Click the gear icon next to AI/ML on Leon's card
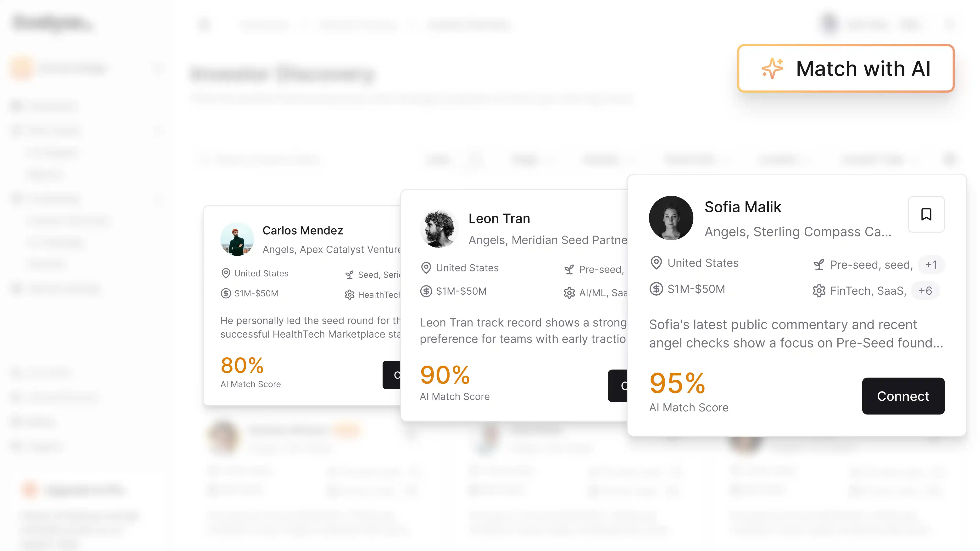 [x=569, y=293]
